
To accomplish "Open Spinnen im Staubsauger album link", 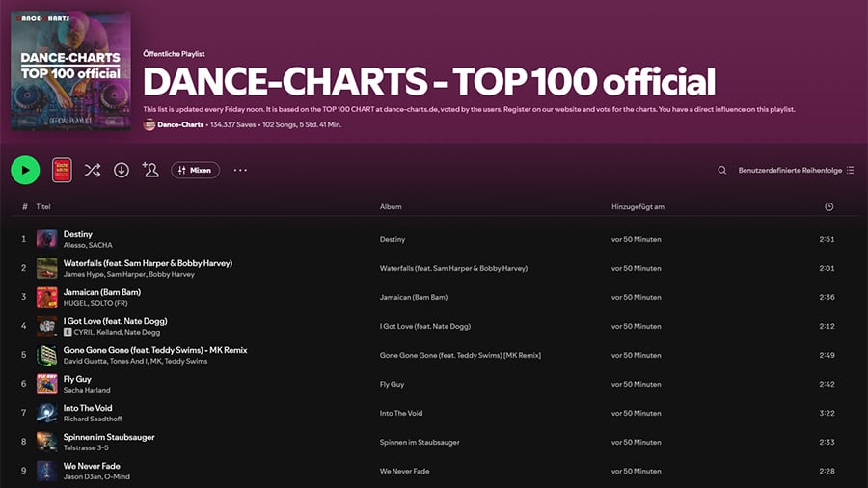I will (420, 442).
